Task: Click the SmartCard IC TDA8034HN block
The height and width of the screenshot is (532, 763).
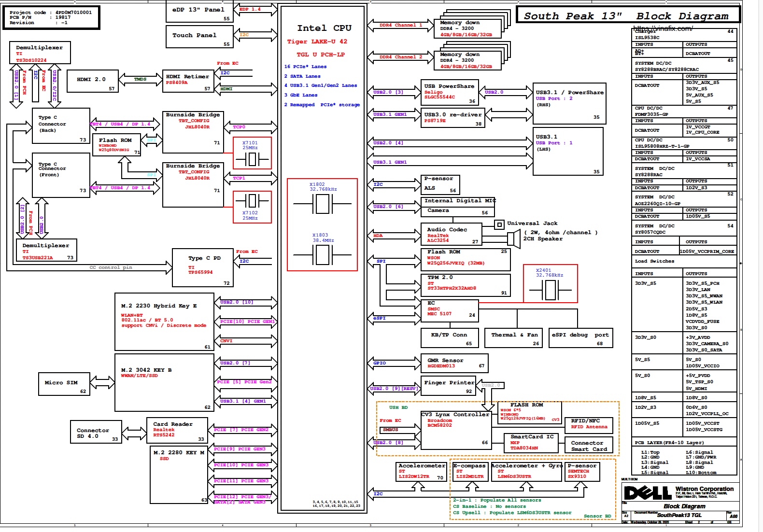Action: (x=531, y=443)
